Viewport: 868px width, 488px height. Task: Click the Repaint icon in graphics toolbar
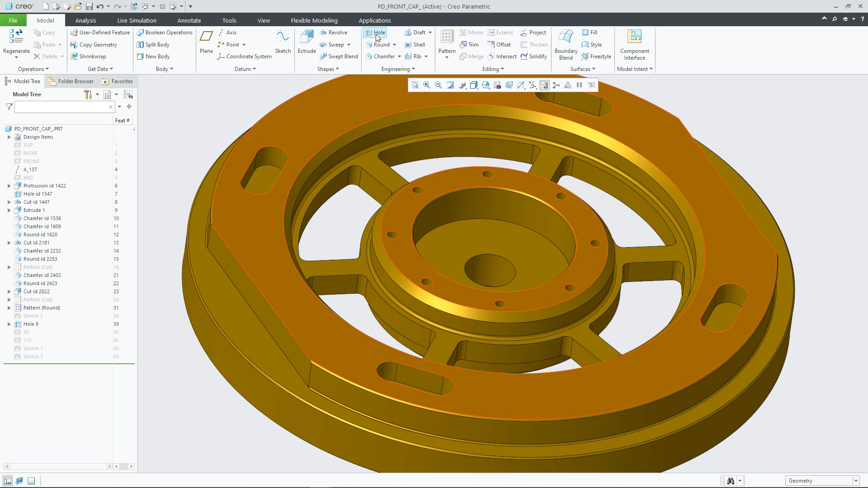point(450,85)
